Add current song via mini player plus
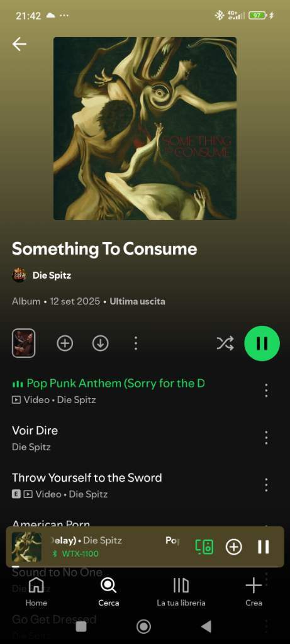 click(x=234, y=547)
